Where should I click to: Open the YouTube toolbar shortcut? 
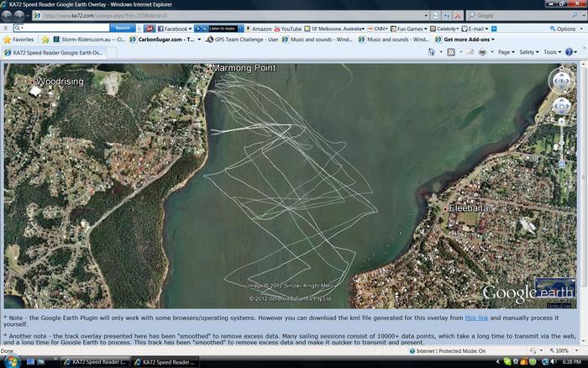coord(288,29)
